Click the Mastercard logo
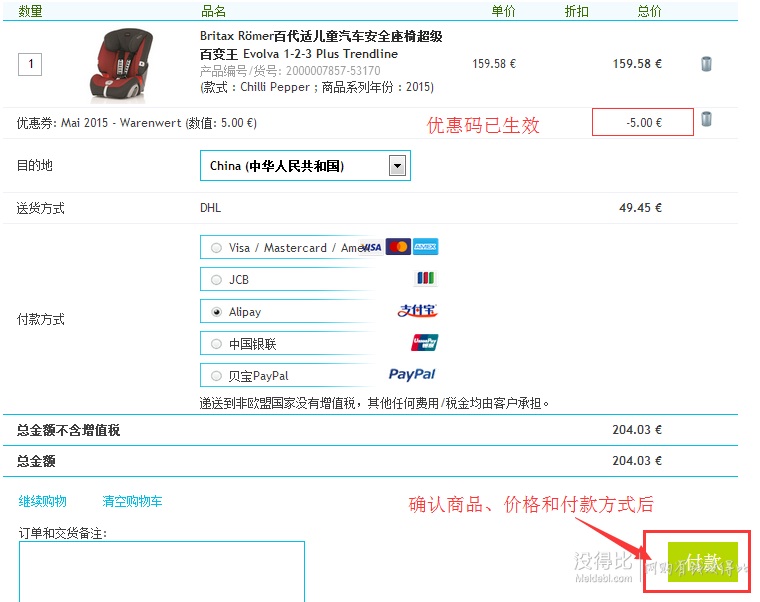Viewport: 760px width, 602px height. [398, 247]
